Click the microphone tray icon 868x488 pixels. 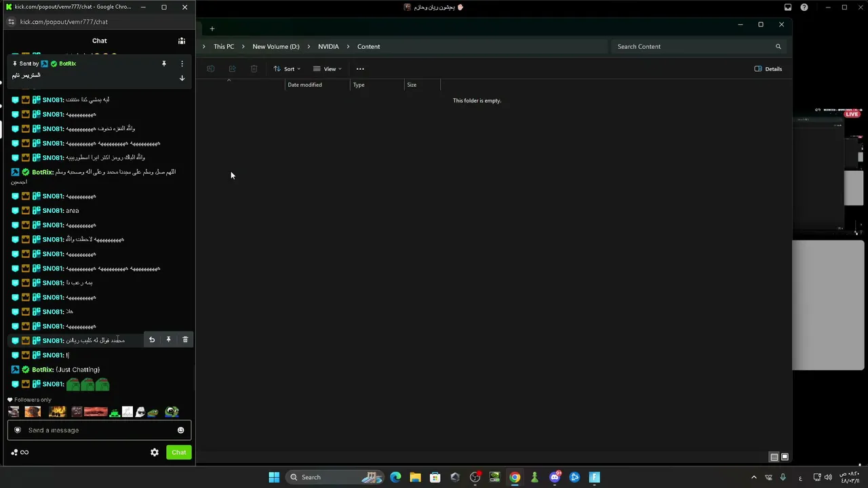(783, 477)
